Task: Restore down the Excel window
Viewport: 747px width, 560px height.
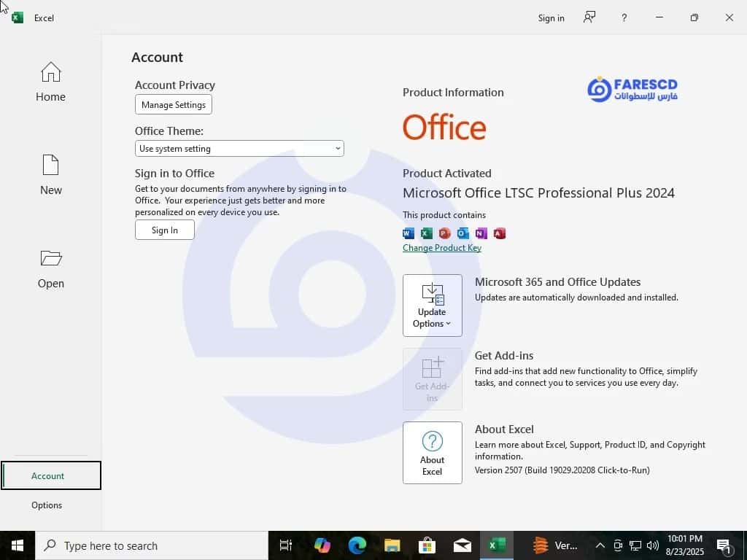Action: [694, 17]
